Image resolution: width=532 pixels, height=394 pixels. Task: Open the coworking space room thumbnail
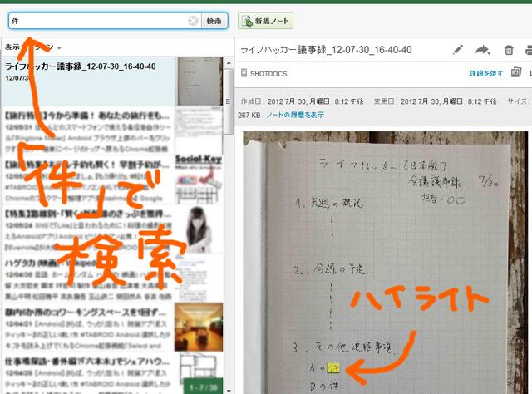(x=199, y=328)
